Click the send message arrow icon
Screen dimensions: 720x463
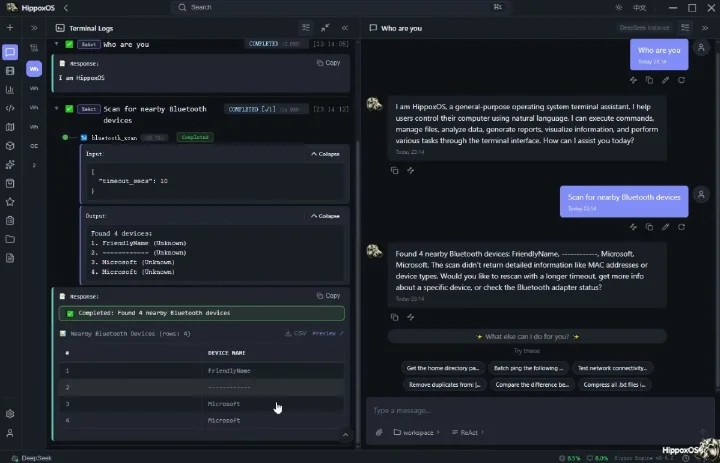pyautogui.click(x=702, y=432)
